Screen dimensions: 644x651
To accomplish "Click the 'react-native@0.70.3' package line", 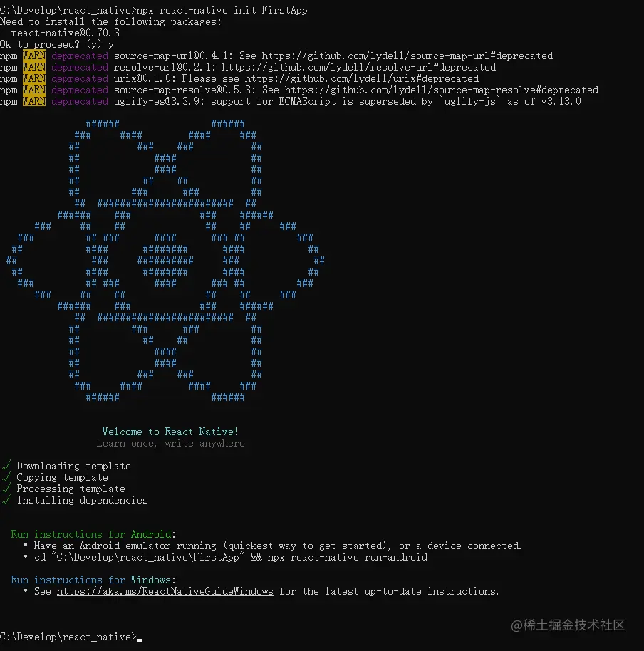I will 66,33.
